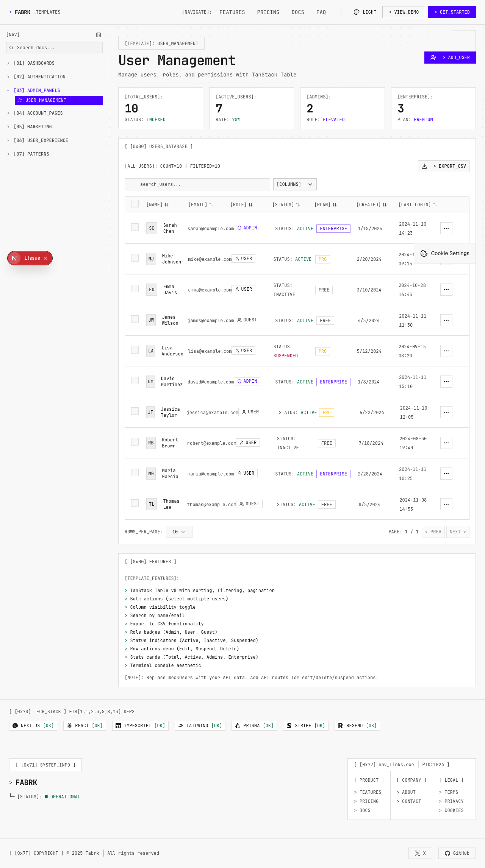Image resolution: width=485 pixels, height=868 pixels.
Task: Open actions menu for Robert Brown row
Action: [x=446, y=443]
